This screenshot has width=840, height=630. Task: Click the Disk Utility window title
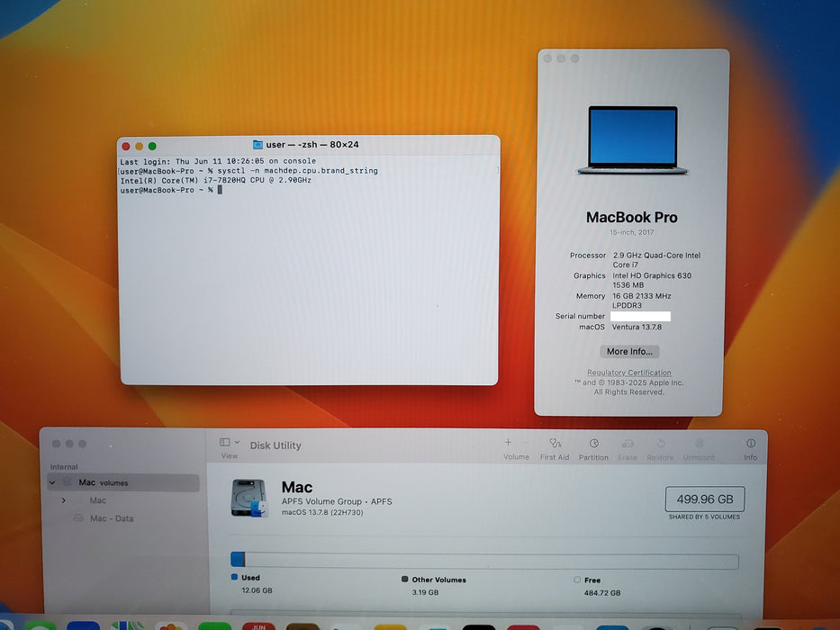(x=275, y=445)
